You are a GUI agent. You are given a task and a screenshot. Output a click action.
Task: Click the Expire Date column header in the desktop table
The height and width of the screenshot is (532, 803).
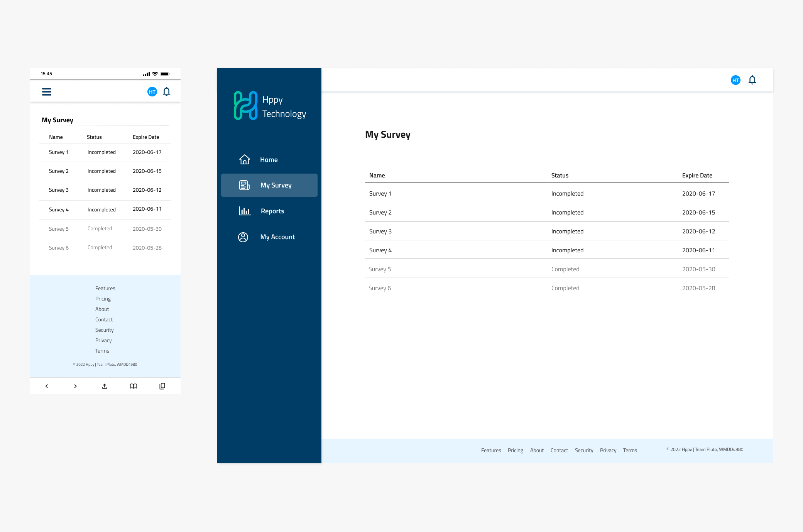(697, 176)
